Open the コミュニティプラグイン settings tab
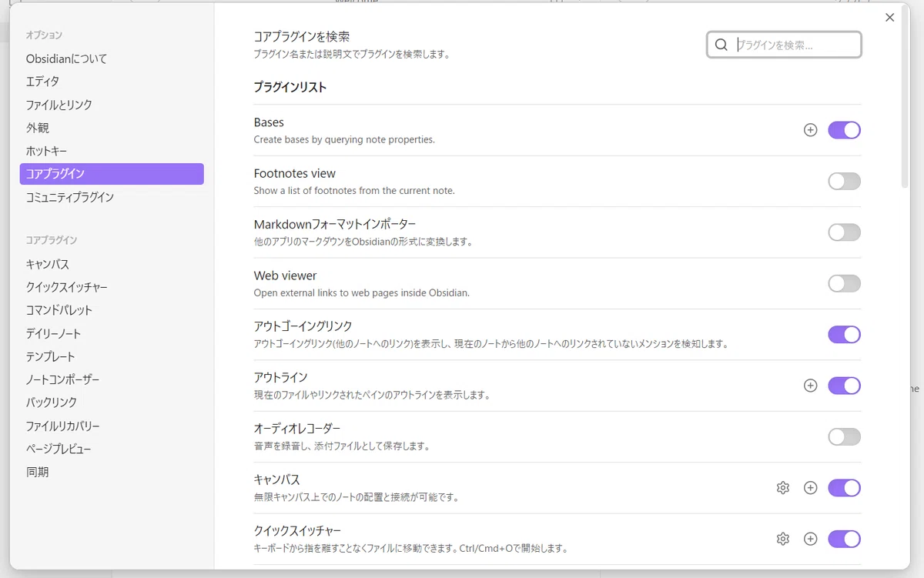924x578 pixels. [x=112, y=197]
